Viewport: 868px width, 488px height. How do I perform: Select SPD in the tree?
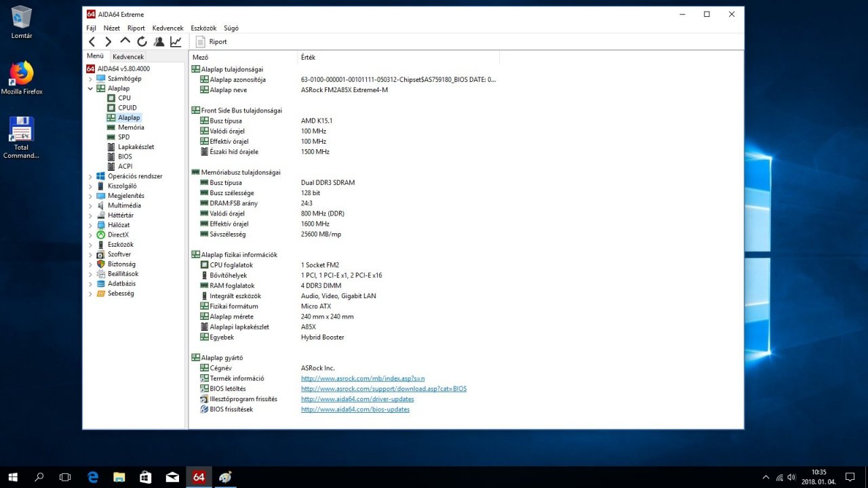tap(123, 137)
